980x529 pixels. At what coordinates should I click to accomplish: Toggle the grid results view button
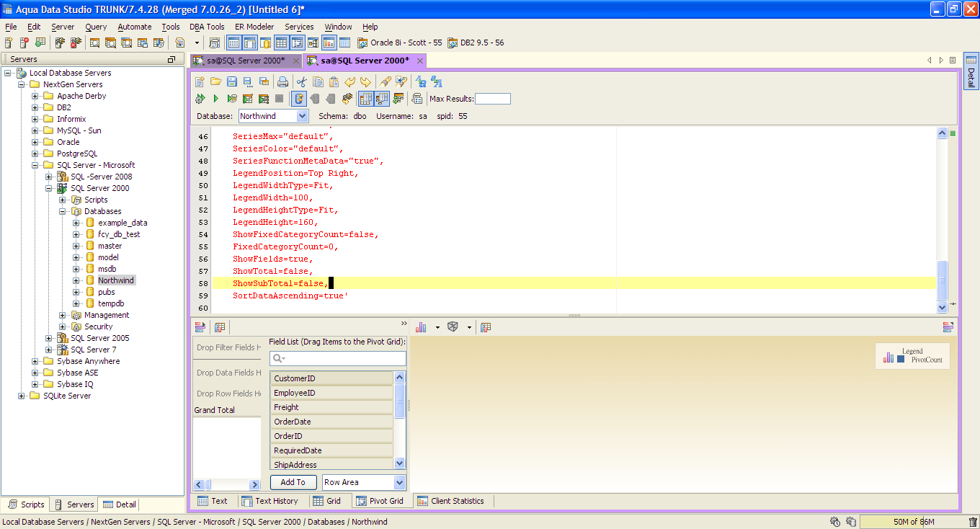pos(366,99)
